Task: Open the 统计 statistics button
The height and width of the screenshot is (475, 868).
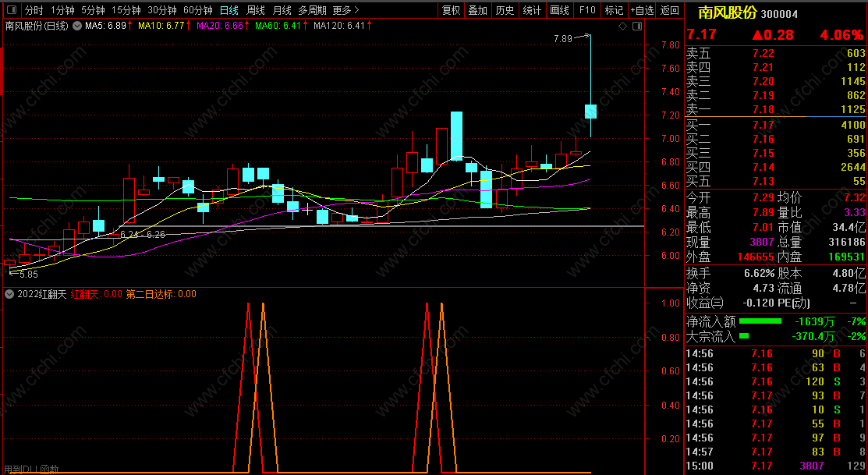Action: click(x=532, y=10)
